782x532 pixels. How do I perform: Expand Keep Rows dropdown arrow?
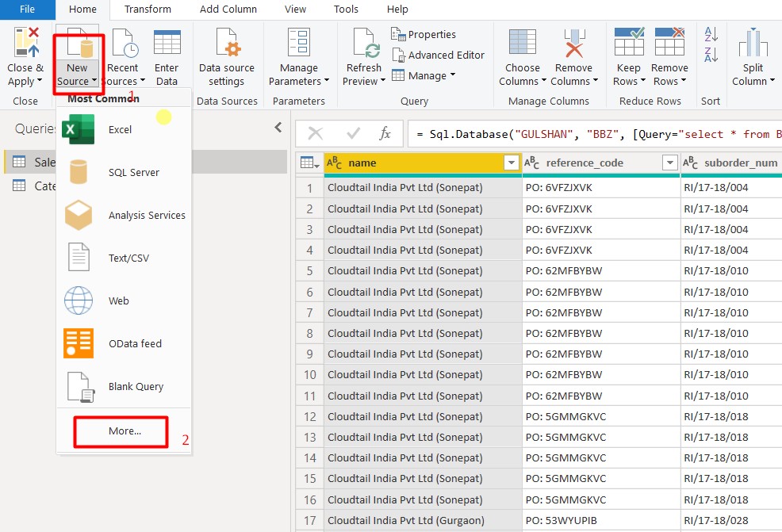click(x=643, y=81)
